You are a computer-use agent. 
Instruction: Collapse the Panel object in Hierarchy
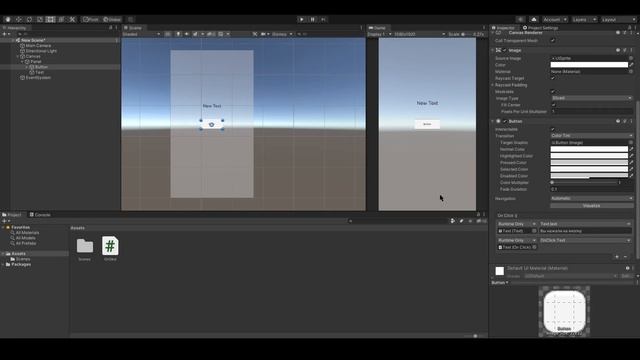pos(22,62)
